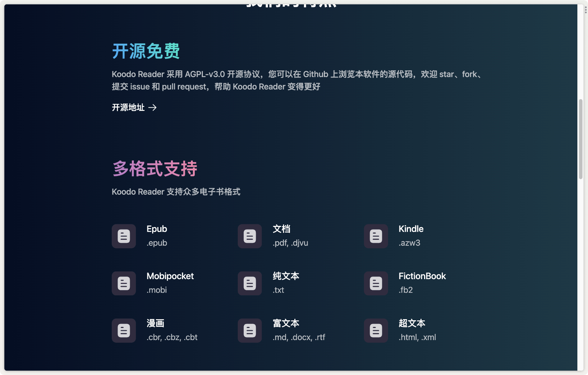Click the Kindle format icon
The width and height of the screenshot is (588, 375).
click(x=376, y=236)
